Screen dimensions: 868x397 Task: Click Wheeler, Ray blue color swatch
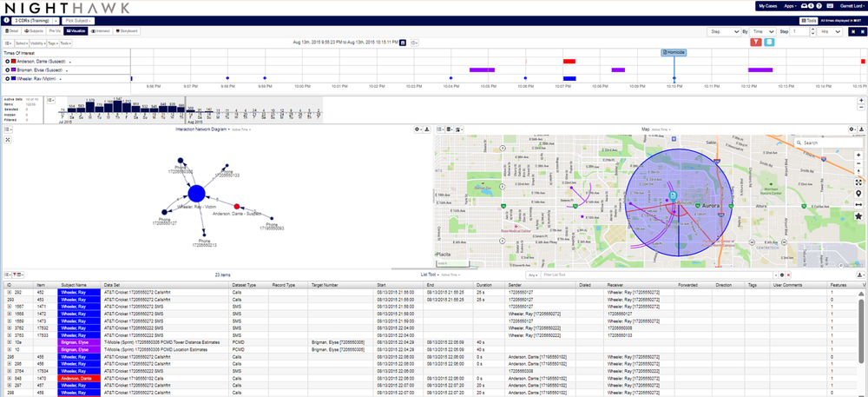[13, 79]
